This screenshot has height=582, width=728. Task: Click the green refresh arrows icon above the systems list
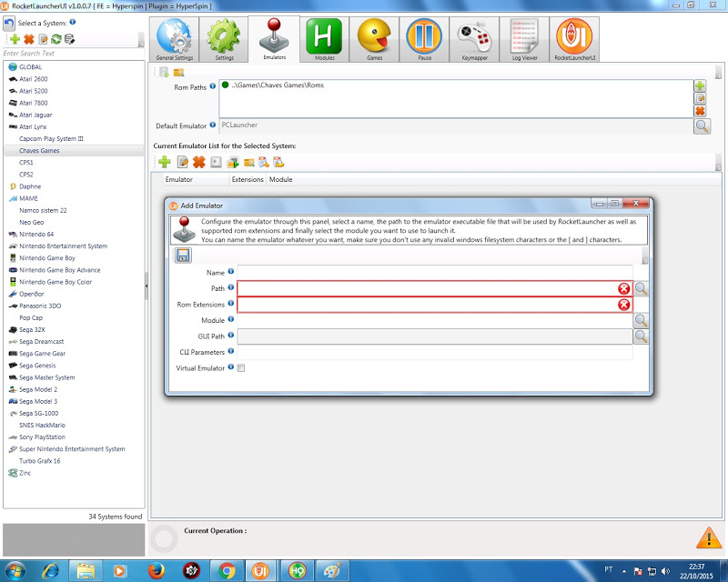(x=56, y=39)
